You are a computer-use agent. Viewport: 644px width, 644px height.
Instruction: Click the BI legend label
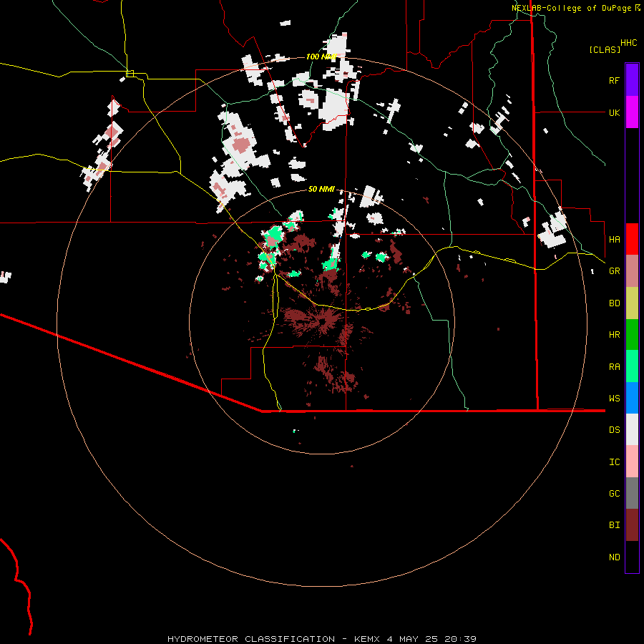click(614, 525)
